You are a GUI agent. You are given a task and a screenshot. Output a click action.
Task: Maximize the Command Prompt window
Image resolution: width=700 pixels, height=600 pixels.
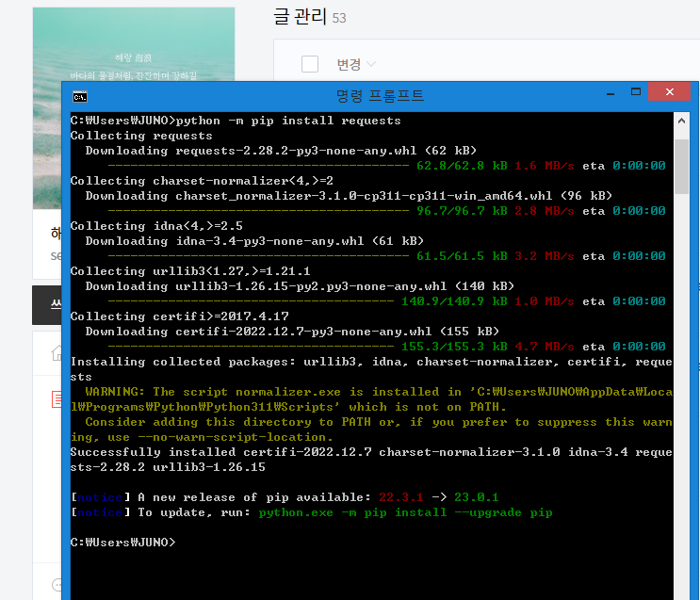coord(636,92)
